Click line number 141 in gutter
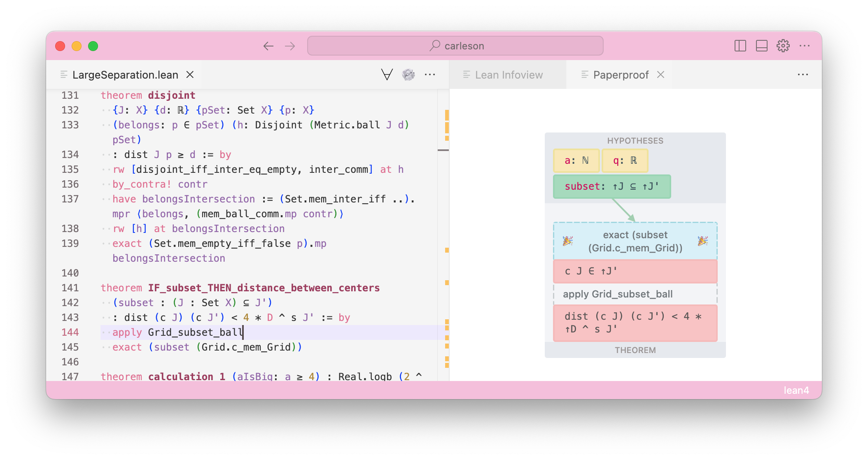Image resolution: width=868 pixels, height=460 pixels. pyautogui.click(x=70, y=288)
